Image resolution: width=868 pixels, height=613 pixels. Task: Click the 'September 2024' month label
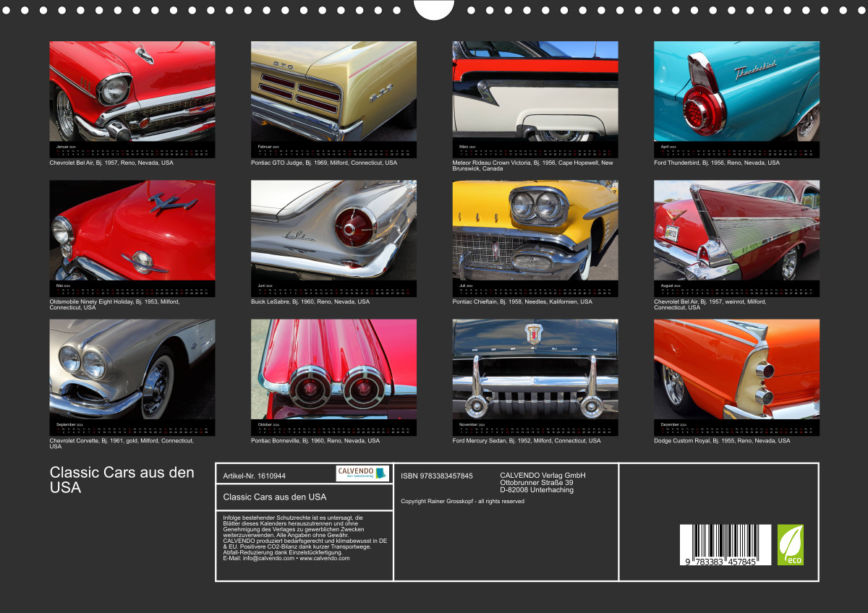69,424
